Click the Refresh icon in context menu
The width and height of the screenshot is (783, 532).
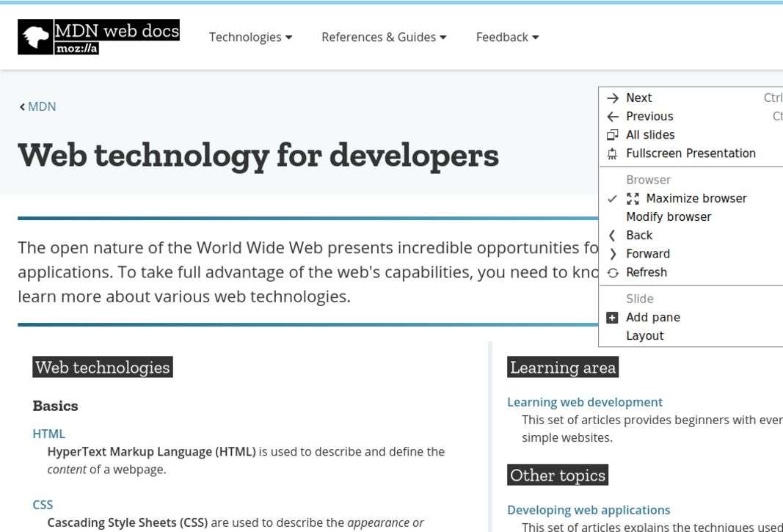(613, 273)
